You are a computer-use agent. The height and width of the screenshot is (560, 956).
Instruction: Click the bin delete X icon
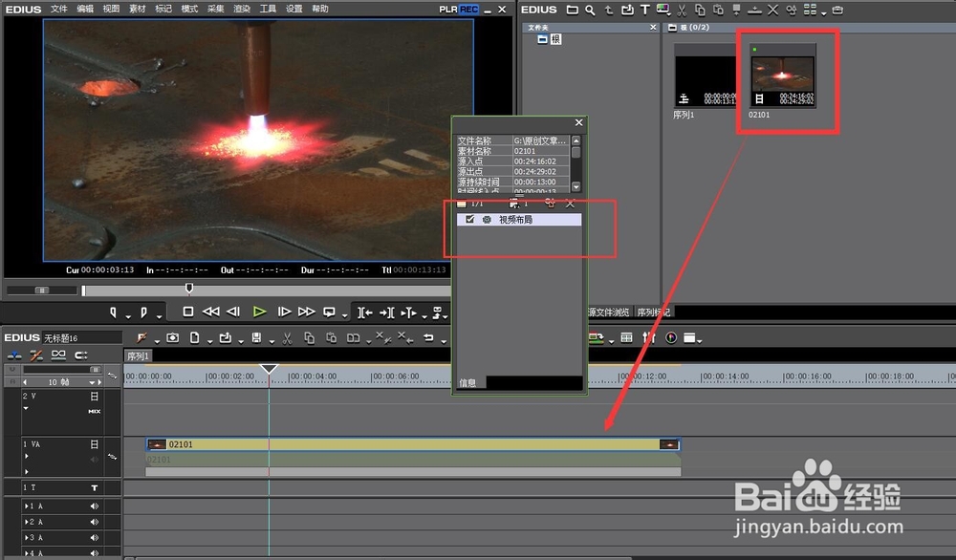point(773,10)
